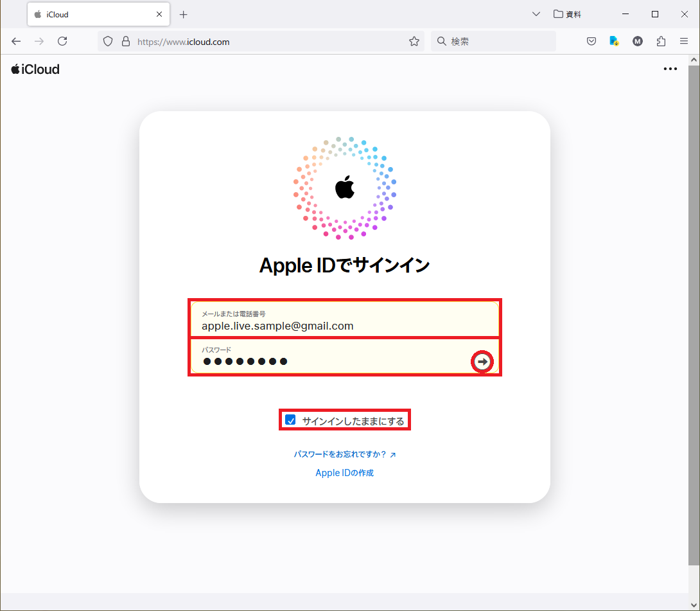Click the sign-in arrow button
700x611 pixels.
point(482,361)
